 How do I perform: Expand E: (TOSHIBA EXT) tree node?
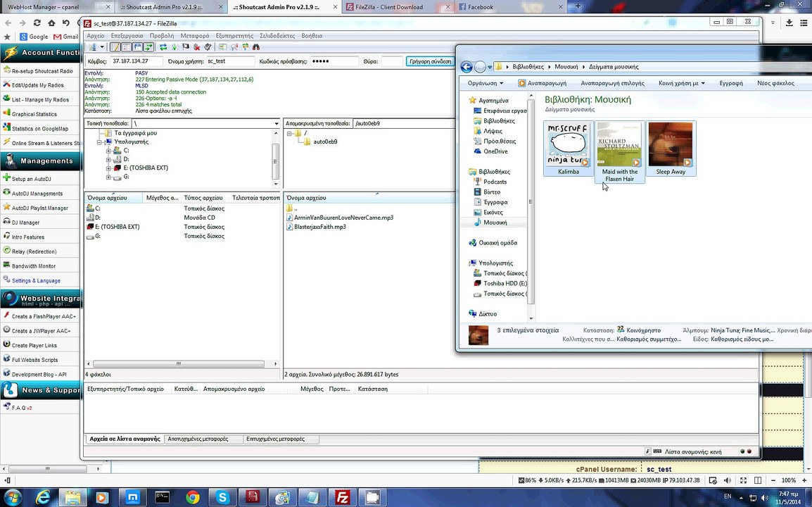point(108,168)
